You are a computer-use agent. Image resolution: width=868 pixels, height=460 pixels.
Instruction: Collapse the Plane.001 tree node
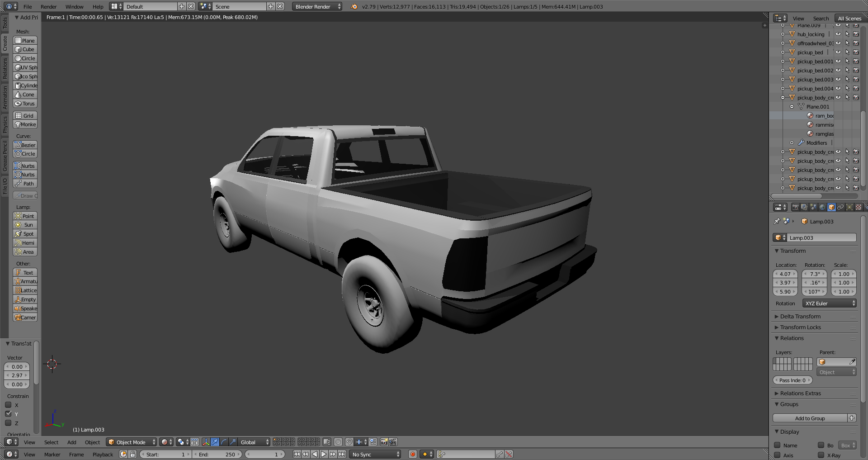[792, 107]
